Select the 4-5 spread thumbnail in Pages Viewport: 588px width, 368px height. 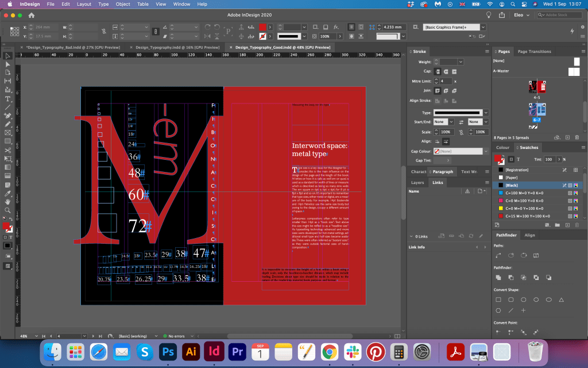[536, 86]
